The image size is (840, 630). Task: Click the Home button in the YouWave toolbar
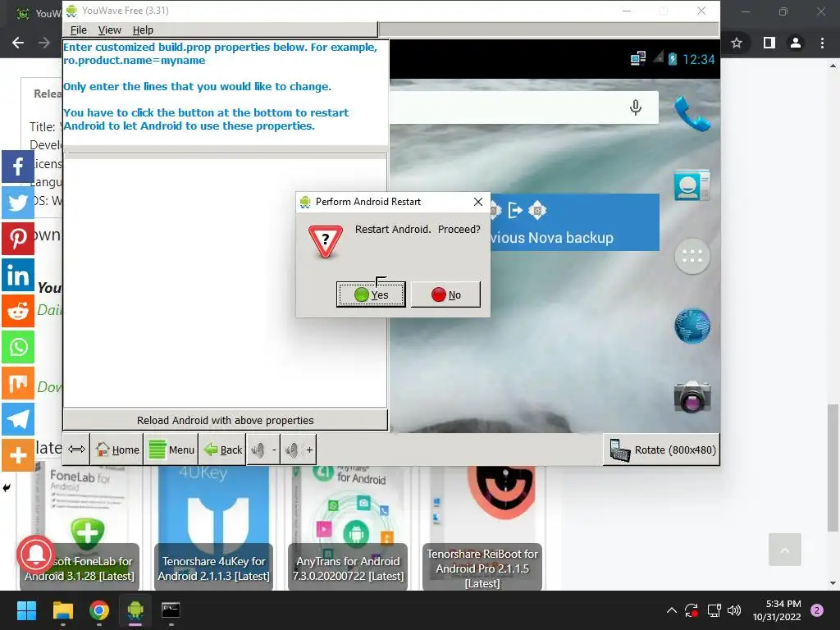click(x=117, y=450)
